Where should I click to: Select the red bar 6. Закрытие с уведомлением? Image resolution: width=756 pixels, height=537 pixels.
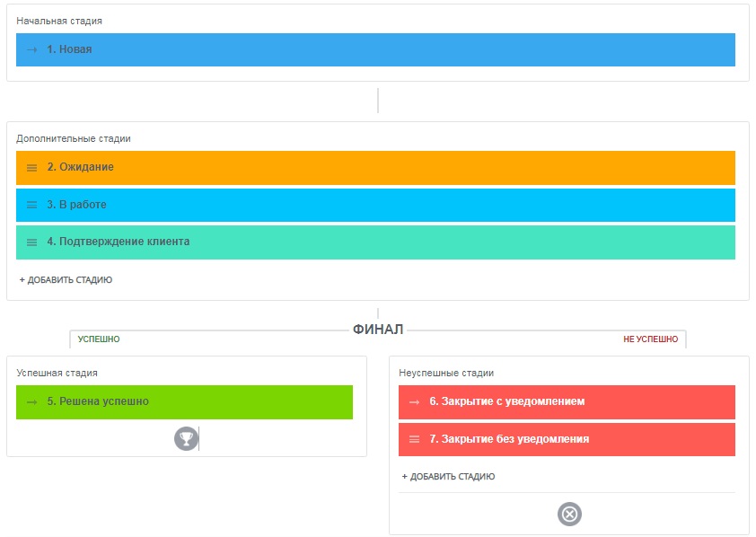[567, 402]
